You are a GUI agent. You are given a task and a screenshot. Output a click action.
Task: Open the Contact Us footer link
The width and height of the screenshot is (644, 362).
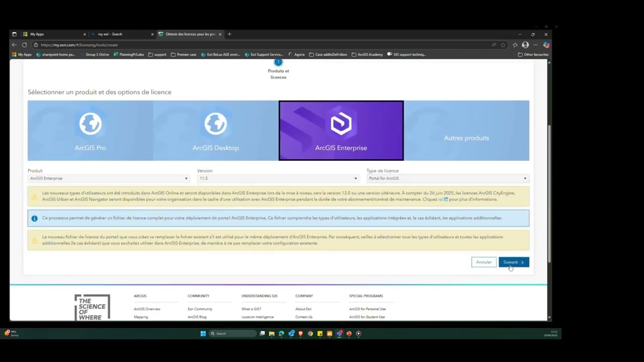(x=304, y=317)
